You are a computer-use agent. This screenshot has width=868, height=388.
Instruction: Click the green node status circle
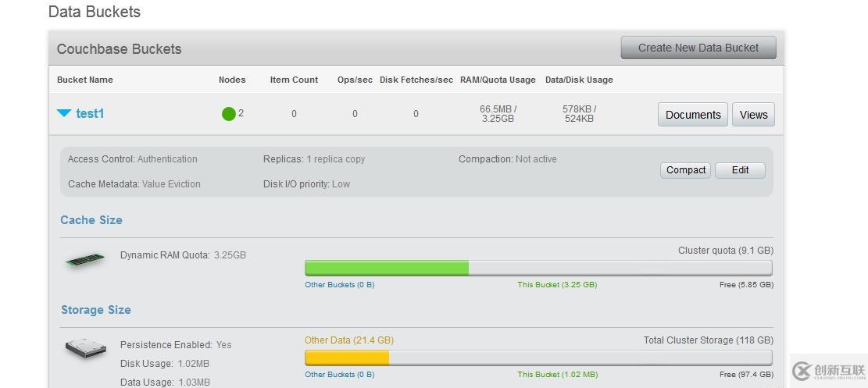coord(229,114)
